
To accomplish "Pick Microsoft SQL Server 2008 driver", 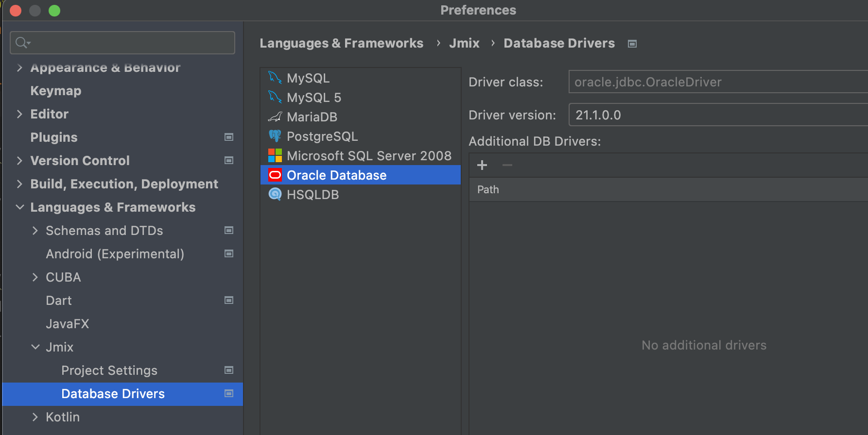I will 361,155.
